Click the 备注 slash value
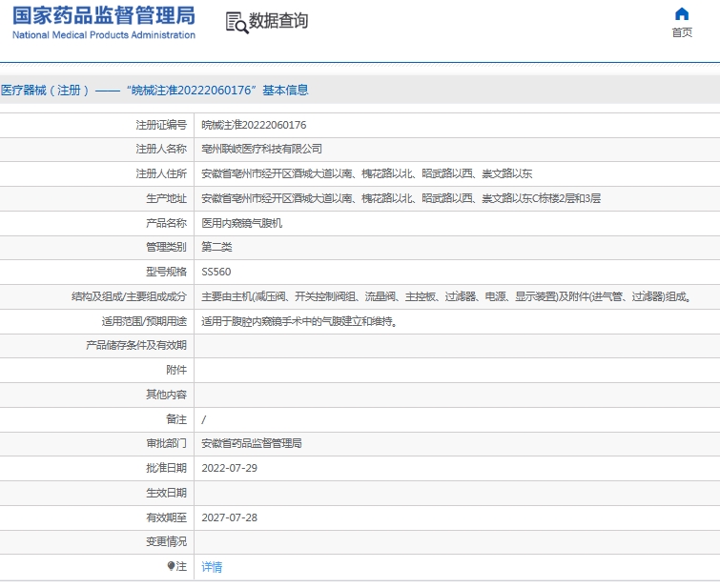This screenshot has width=720, height=588. click(203, 419)
